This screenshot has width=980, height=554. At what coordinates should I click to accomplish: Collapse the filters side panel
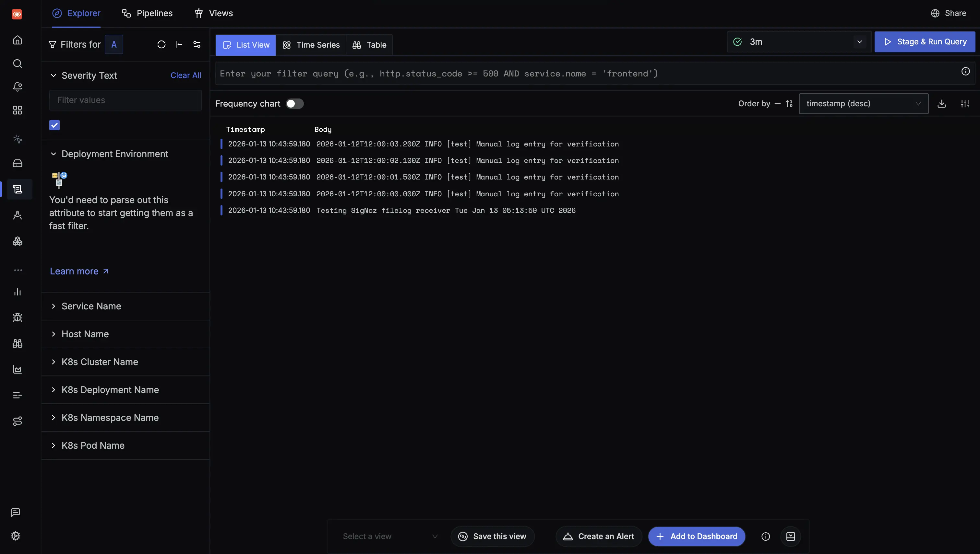[x=179, y=44]
